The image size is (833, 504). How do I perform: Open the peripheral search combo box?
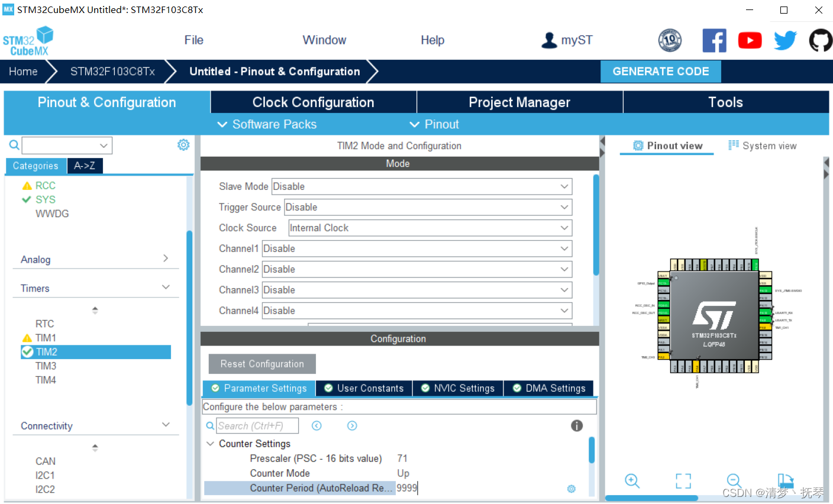coord(67,145)
